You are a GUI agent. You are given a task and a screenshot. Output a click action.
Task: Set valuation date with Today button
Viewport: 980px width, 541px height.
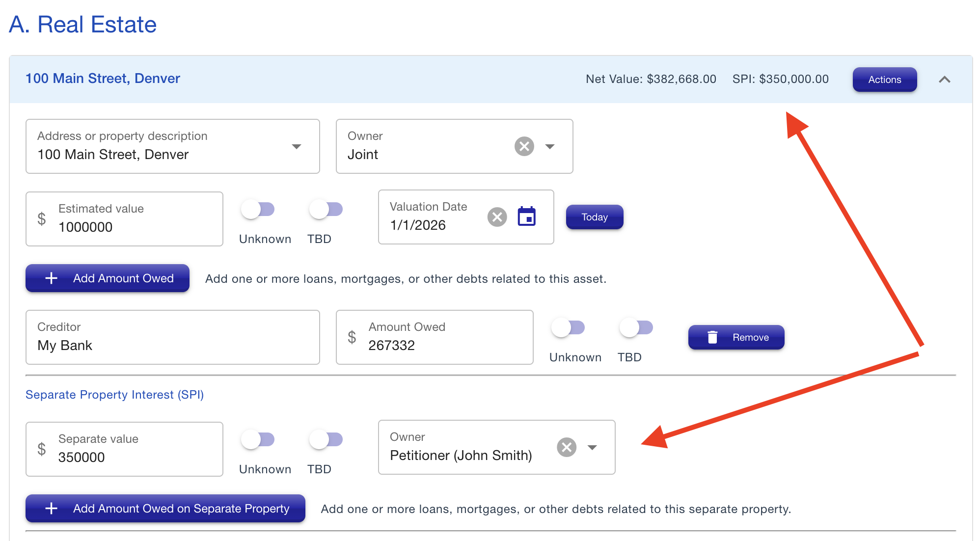tap(594, 217)
